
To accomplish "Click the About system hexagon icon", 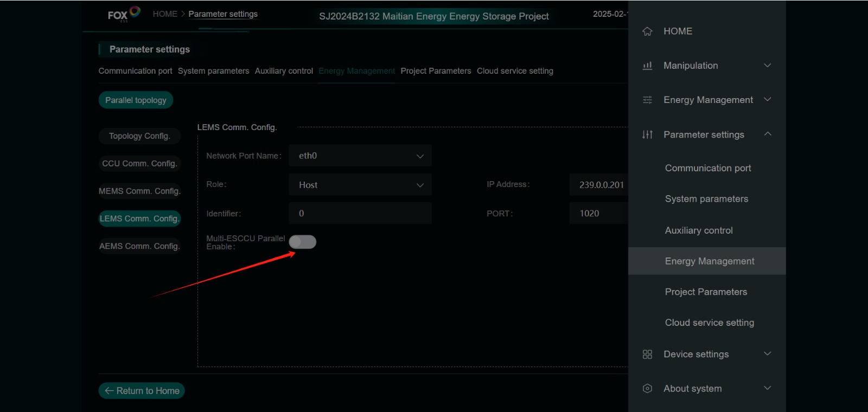I will click(x=647, y=388).
